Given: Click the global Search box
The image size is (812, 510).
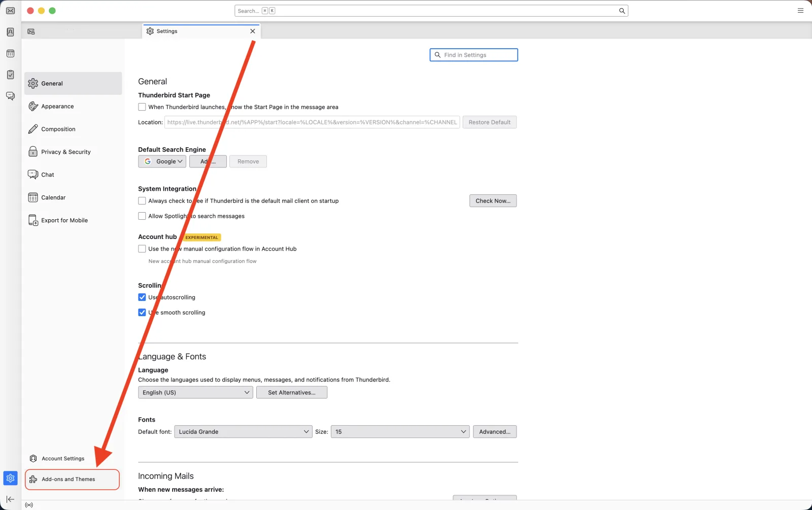Looking at the screenshot, I should pos(431,11).
